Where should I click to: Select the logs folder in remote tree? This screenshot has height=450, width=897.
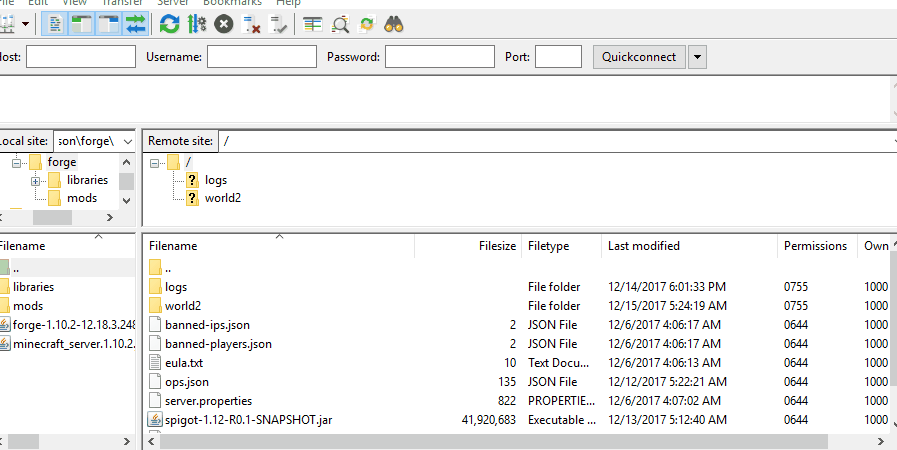(216, 180)
